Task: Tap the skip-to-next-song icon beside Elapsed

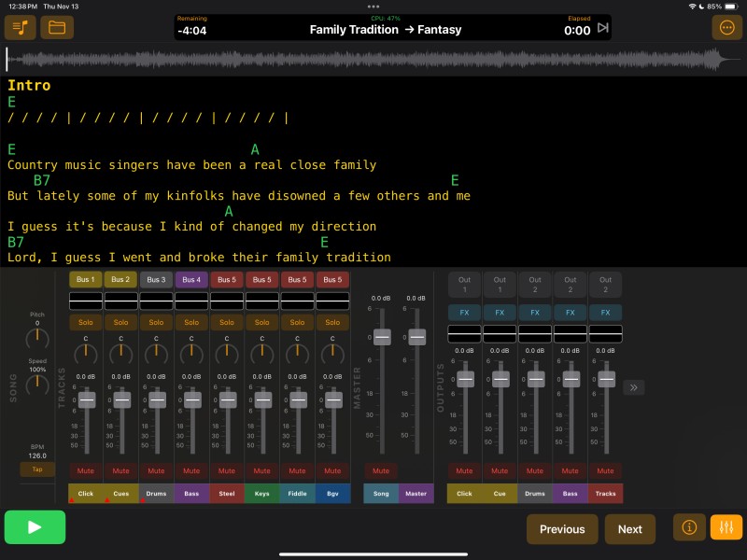Action: tap(602, 28)
